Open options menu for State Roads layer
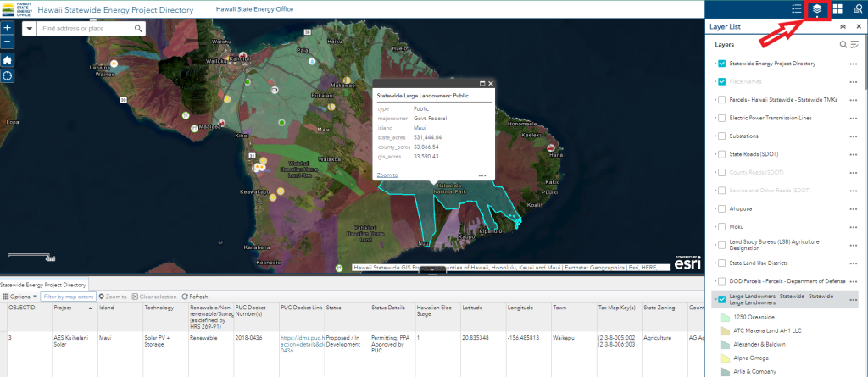Viewport: 868px width, 377px height. pos(853,154)
